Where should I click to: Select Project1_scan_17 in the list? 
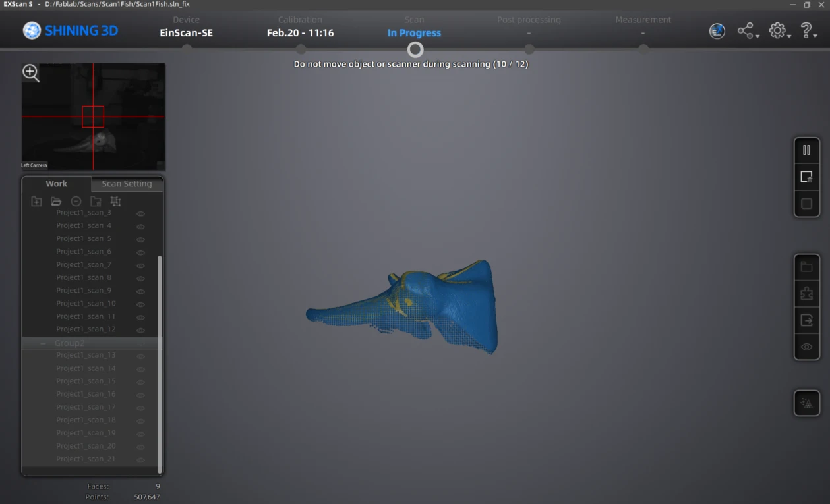pos(86,407)
